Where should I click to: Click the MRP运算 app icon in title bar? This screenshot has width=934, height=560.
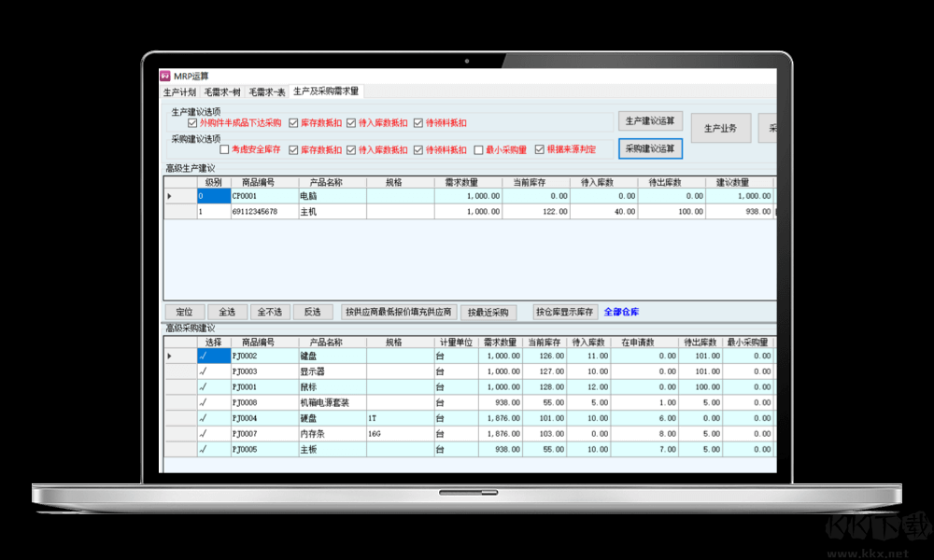click(x=165, y=77)
